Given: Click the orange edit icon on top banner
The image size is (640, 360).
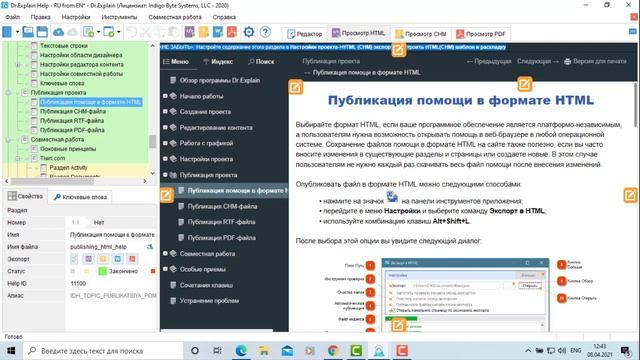Looking at the screenshot, I should tap(399, 50).
